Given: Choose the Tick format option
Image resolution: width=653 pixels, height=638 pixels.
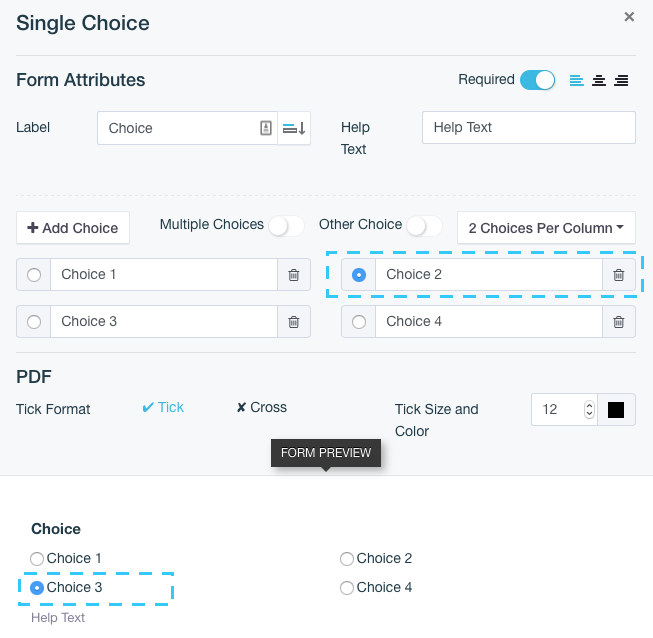Looking at the screenshot, I should 163,407.
